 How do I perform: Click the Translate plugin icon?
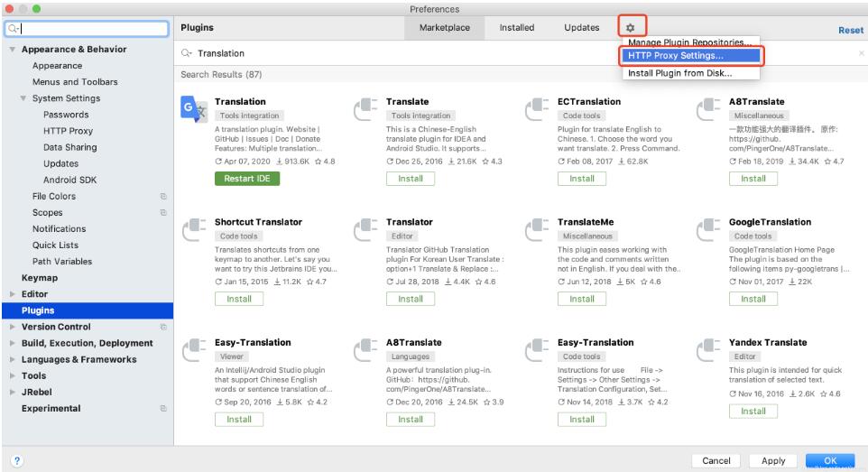[365, 109]
